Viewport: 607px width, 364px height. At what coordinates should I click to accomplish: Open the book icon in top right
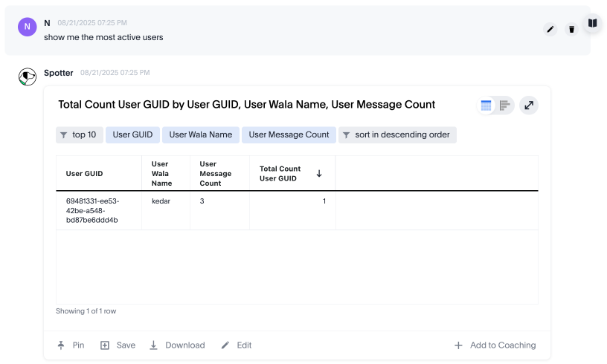pyautogui.click(x=592, y=23)
